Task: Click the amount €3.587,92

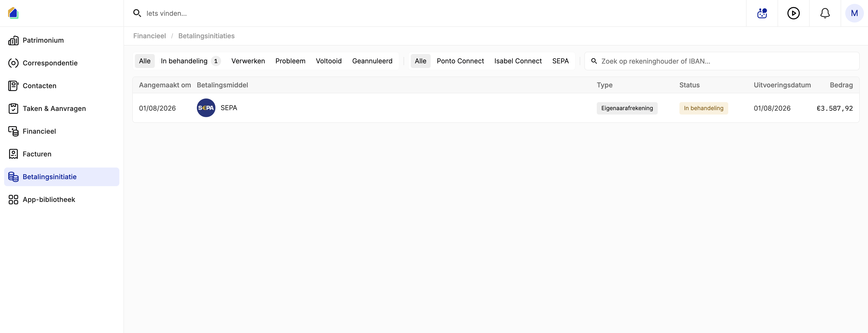Action: pyautogui.click(x=835, y=108)
